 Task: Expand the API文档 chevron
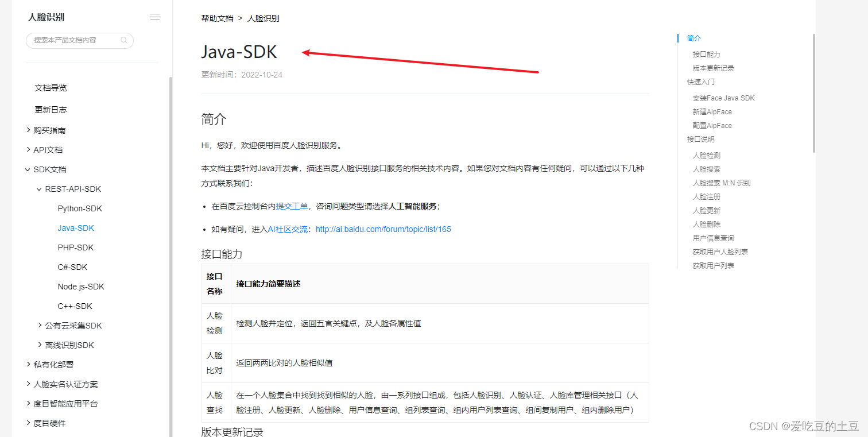pos(29,150)
